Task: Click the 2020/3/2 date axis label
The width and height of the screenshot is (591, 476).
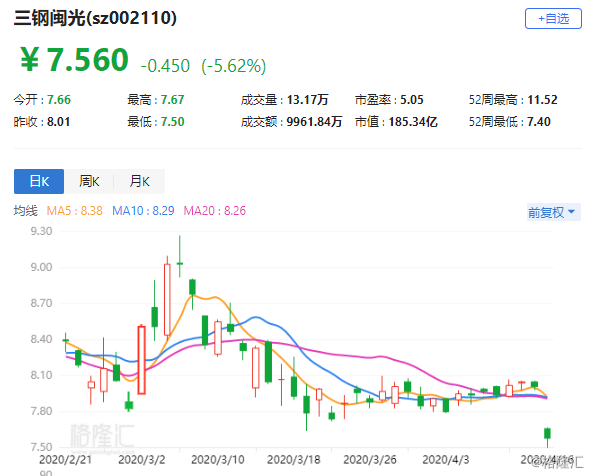Action: 142,459
